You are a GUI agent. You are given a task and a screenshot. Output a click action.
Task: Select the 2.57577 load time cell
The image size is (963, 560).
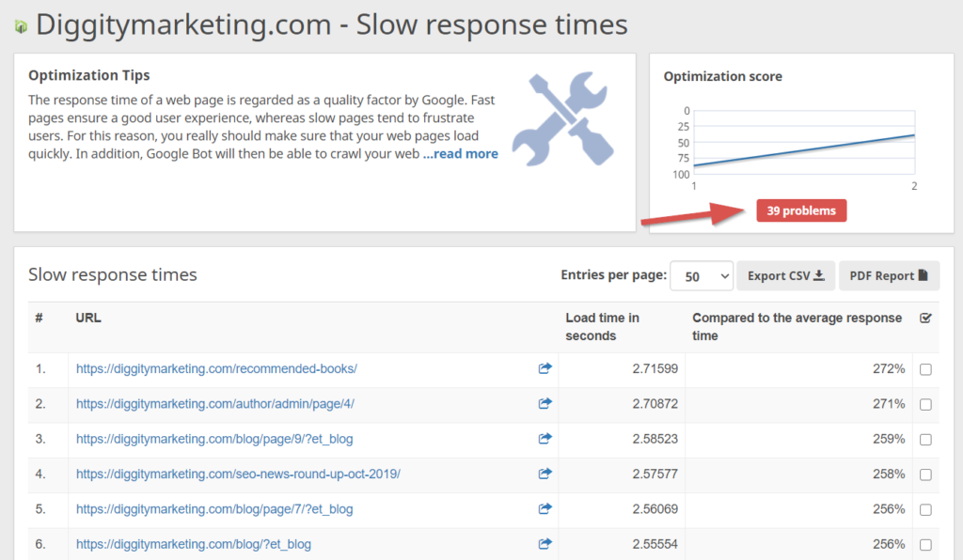pyautogui.click(x=655, y=474)
